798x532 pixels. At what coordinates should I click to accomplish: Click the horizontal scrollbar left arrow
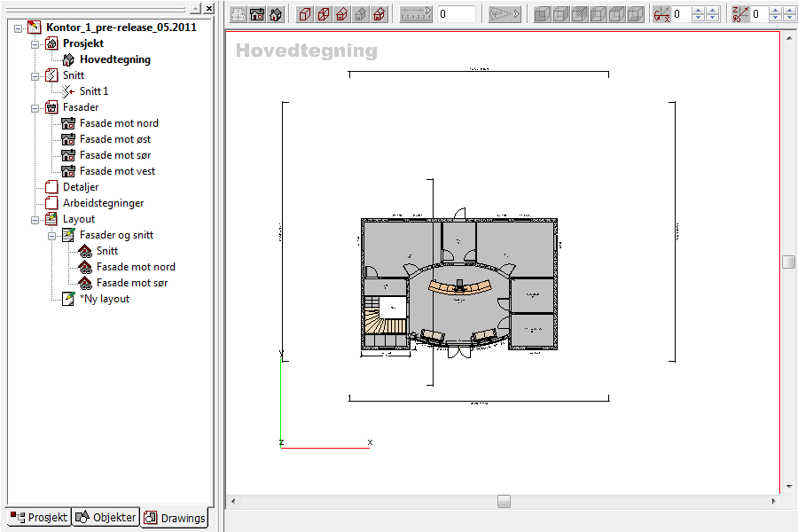(x=233, y=502)
